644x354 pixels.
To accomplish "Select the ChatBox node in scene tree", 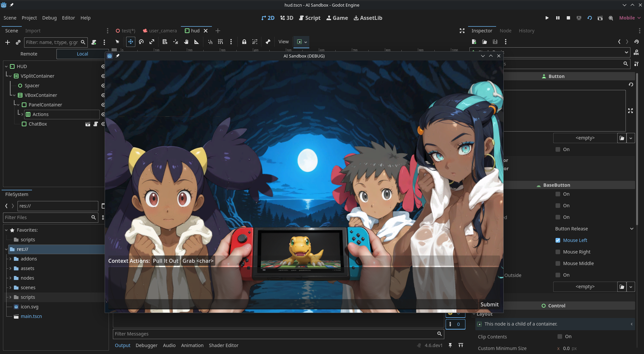I will [38, 124].
